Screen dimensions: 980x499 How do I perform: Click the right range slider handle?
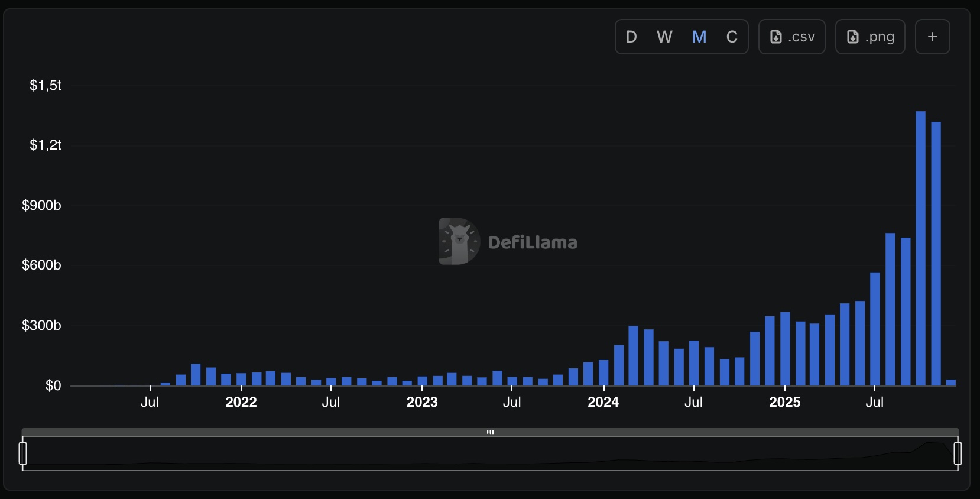pyautogui.click(x=958, y=453)
